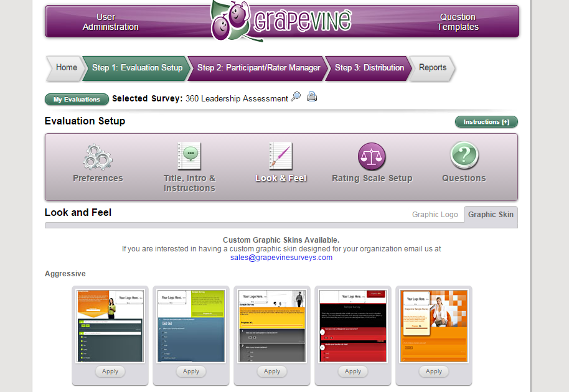Open the Preferences gears icon
569x392 pixels.
tap(98, 157)
